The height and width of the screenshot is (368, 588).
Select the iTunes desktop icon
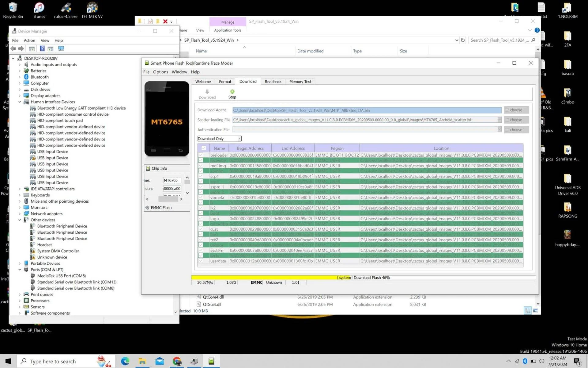39,10
